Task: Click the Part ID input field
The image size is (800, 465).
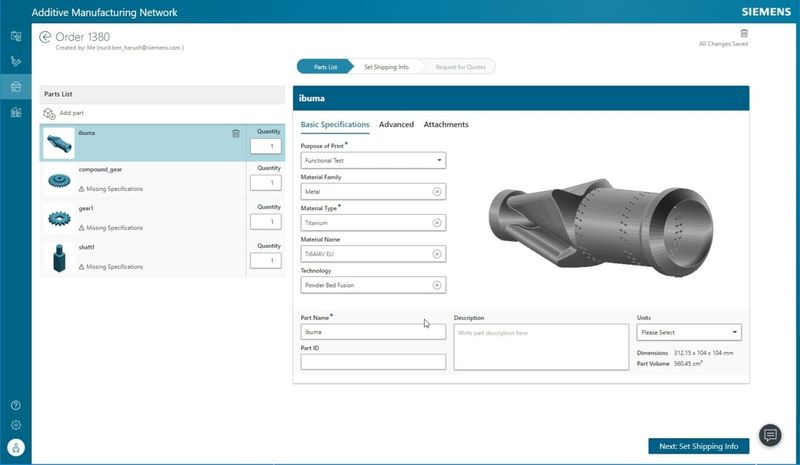Action: (373, 362)
